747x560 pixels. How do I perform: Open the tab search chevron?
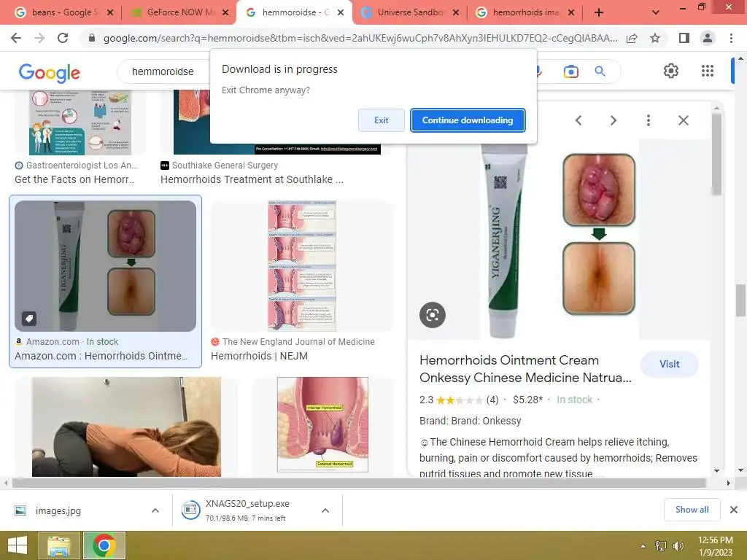656,12
